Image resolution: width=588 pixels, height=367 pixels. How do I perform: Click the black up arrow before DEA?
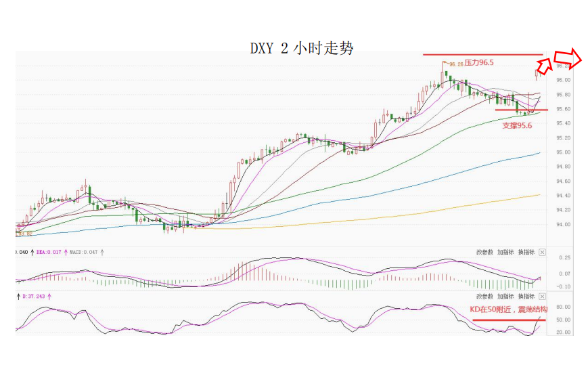31,252
